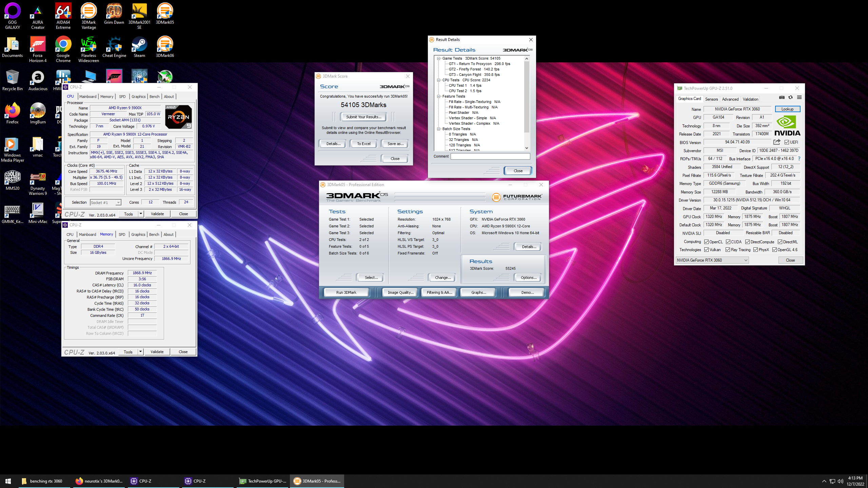This screenshot has height=488, width=868.
Task: Show hidden system tray icons chevron
Action: (824, 481)
